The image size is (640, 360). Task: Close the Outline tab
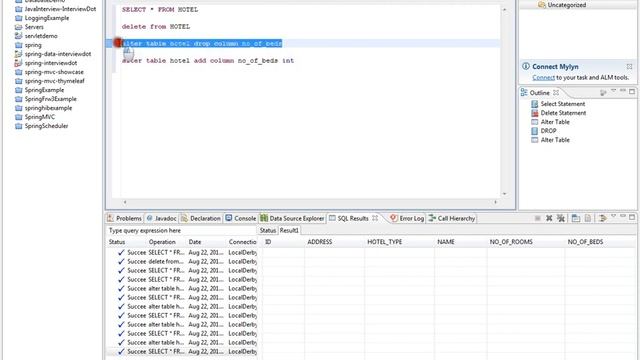(556, 93)
